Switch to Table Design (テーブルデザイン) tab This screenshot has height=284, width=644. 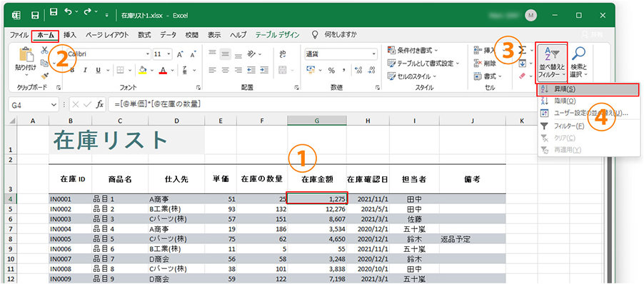[x=278, y=35]
